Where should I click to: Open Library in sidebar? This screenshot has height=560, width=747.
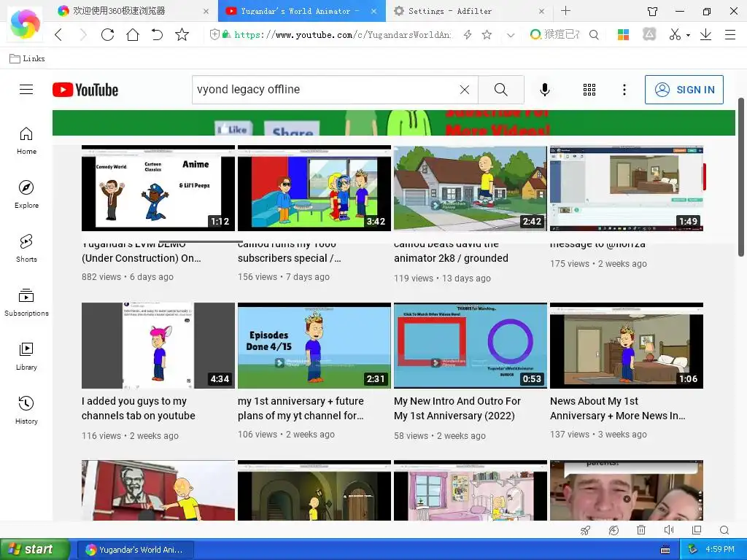pos(26,356)
